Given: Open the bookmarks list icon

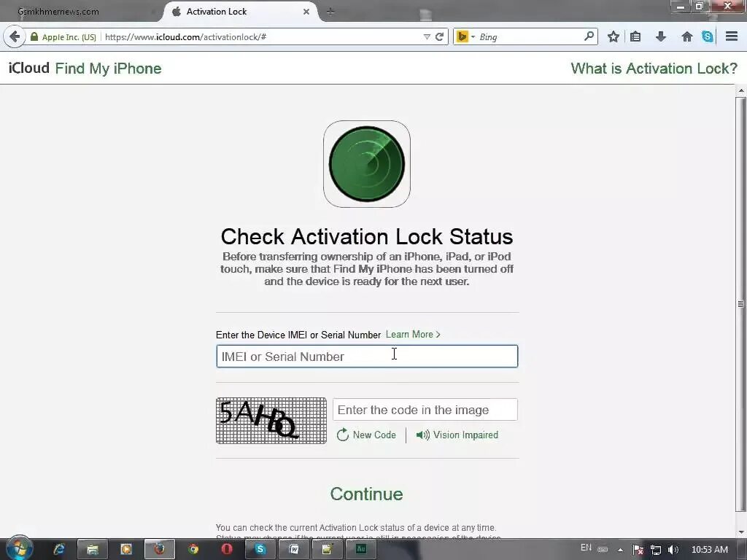Looking at the screenshot, I should 635,36.
